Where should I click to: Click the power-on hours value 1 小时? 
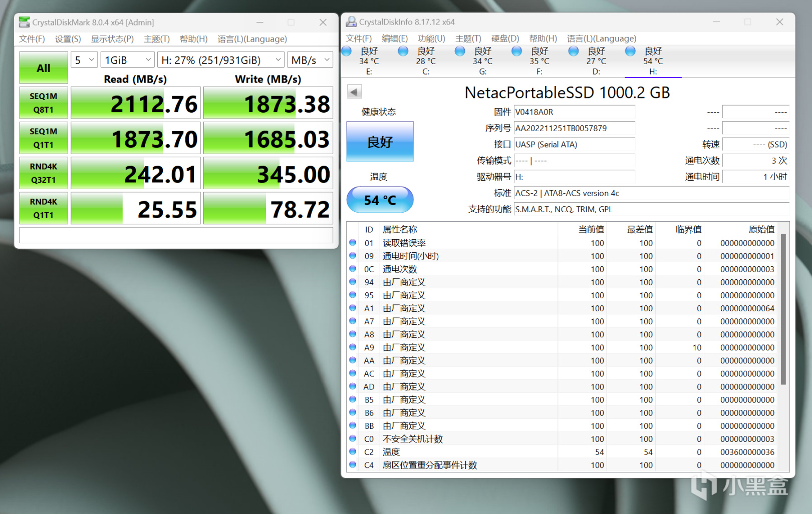tap(756, 177)
